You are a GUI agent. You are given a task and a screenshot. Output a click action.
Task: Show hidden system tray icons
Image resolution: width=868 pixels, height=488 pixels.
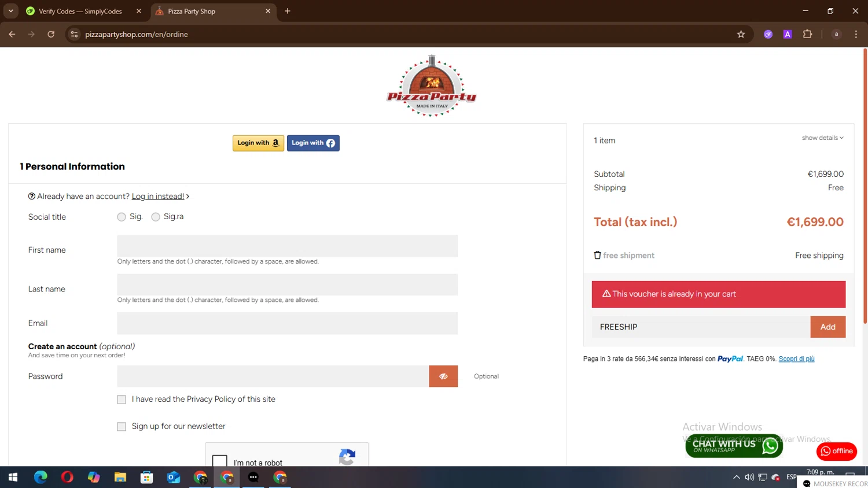[737, 477]
